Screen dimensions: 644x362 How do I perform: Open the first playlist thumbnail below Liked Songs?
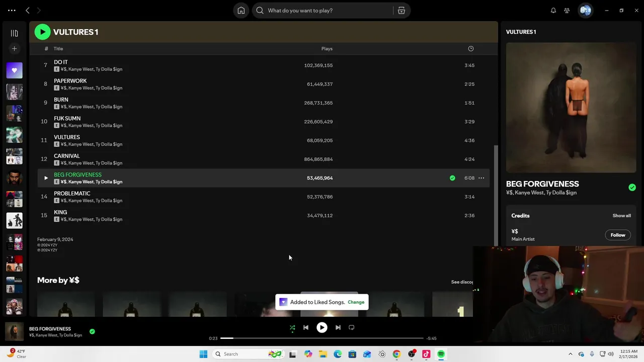pyautogui.click(x=14, y=92)
